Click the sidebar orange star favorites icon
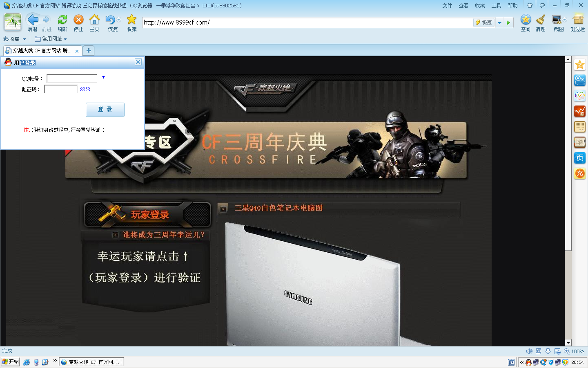 pos(580,65)
